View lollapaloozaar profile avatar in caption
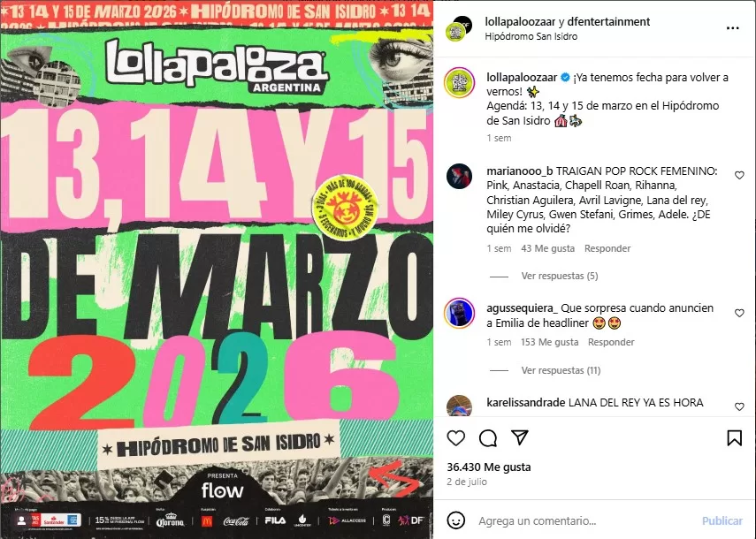The width and height of the screenshot is (756, 539). tap(459, 83)
